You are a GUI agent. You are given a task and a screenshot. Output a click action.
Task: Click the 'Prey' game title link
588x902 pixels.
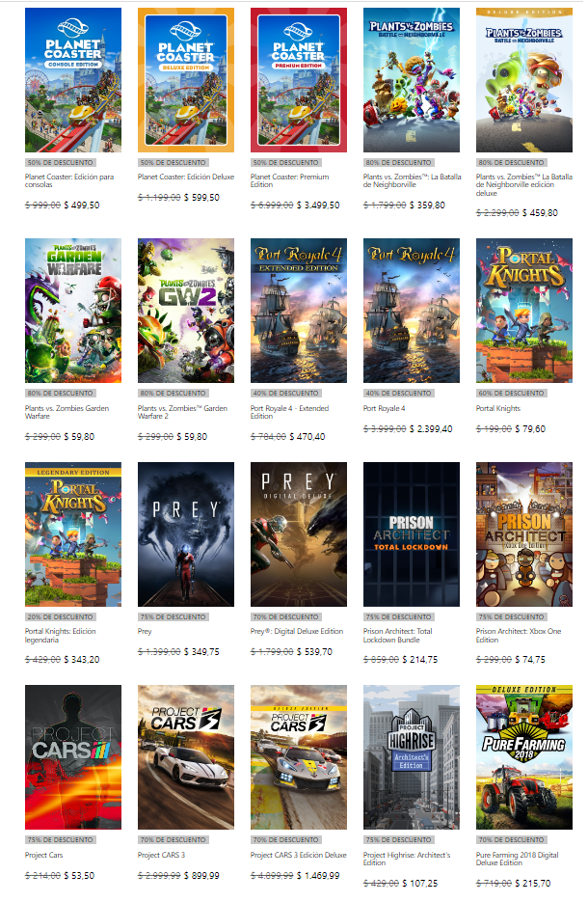[145, 632]
